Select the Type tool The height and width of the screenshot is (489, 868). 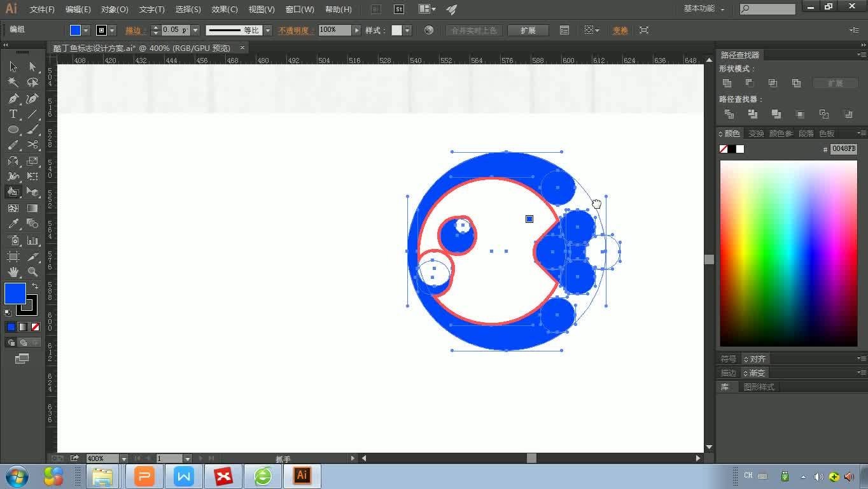coord(12,115)
